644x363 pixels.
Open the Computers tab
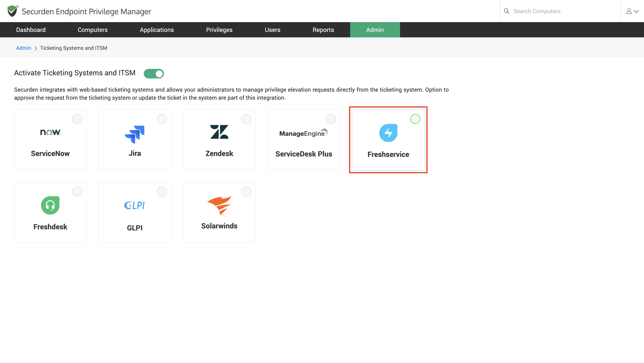point(93,30)
